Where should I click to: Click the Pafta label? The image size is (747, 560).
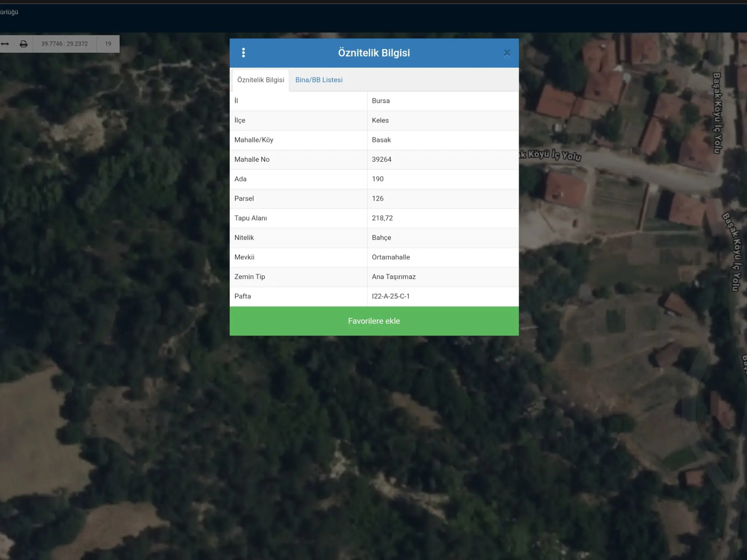pos(242,296)
